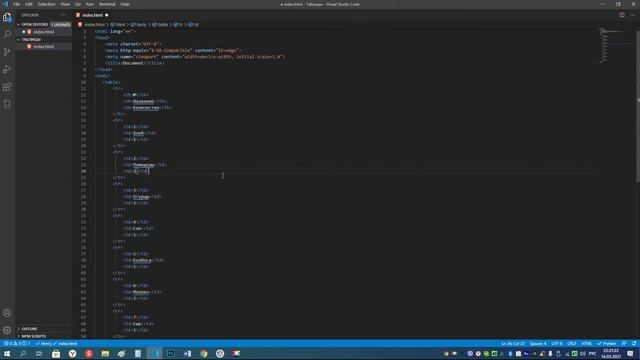This screenshot has width=640, height=360.
Task: Open the Edit menu
Action: 29,4
